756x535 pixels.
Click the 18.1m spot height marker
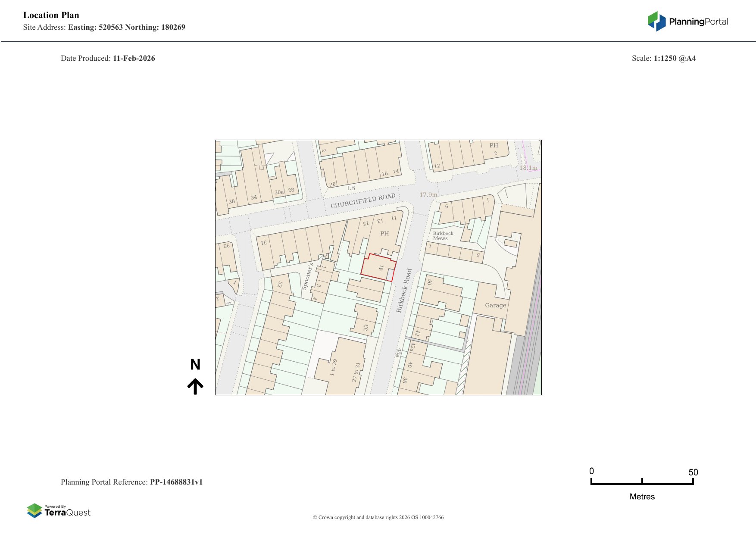[528, 168]
